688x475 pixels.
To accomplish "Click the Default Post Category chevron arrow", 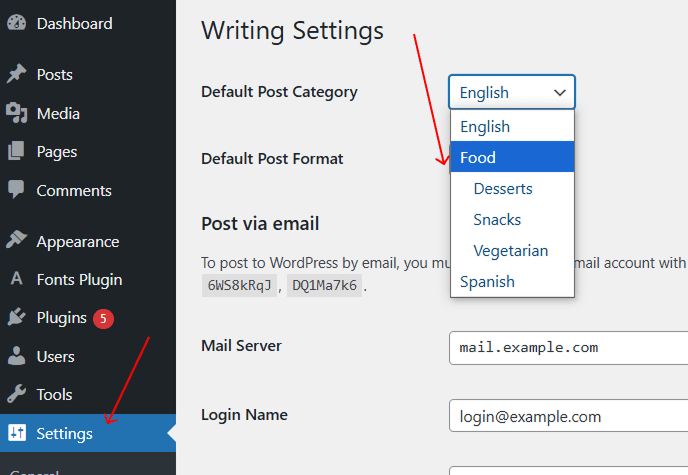I will 559,93.
